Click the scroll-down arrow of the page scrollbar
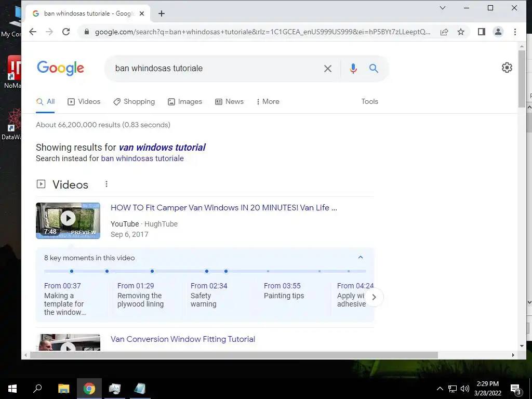Image resolution: width=532 pixels, height=399 pixels. click(522, 346)
